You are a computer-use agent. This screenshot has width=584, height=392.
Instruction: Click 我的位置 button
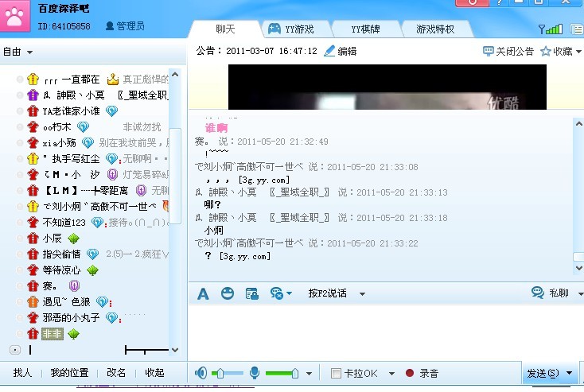click(x=70, y=373)
